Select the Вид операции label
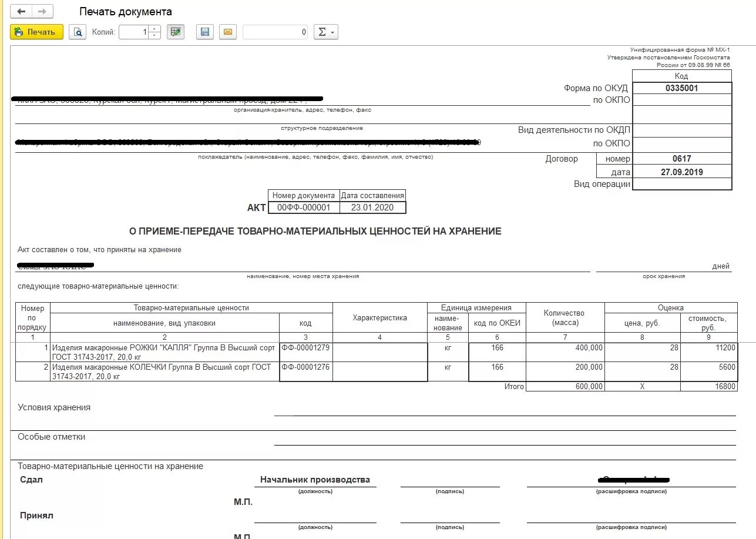 pyautogui.click(x=602, y=184)
